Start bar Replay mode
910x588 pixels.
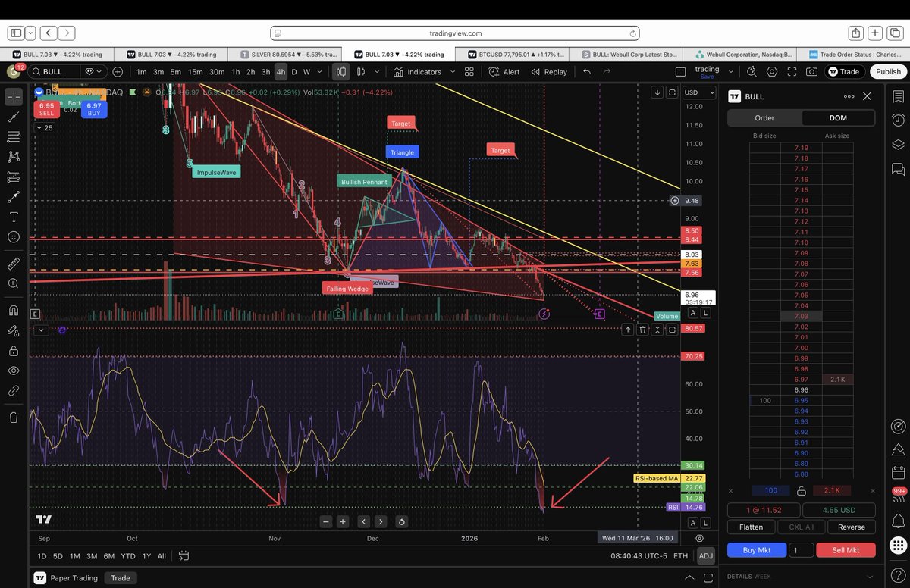(549, 72)
